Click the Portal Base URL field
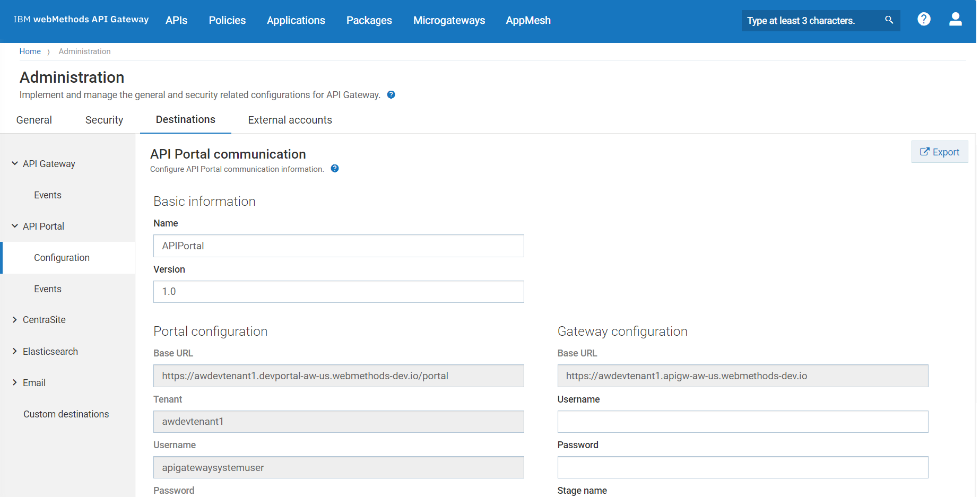 pyautogui.click(x=339, y=376)
